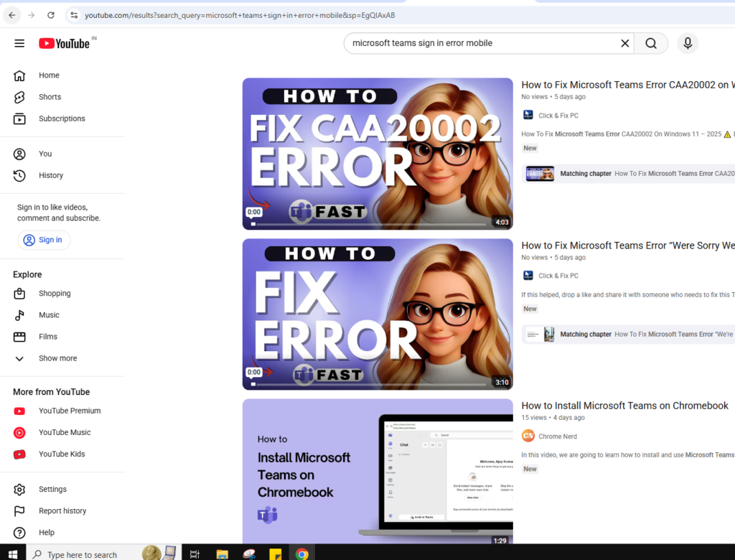Open YouTube Music from sidebar
Image resolution: width=735 pixels, height=560 pixels.
[x=65, y=432]
